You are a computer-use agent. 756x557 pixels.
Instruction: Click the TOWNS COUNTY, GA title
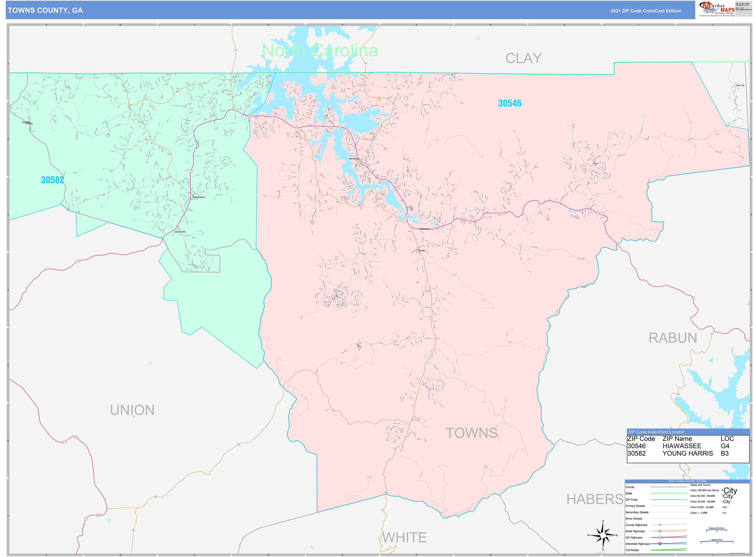tap(45, 10)
